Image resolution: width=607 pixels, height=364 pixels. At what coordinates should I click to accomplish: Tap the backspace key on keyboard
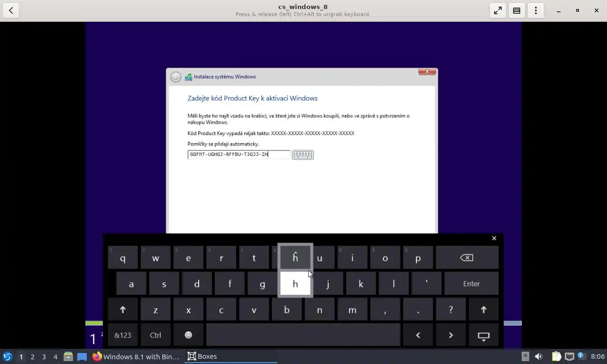point(467,258)
